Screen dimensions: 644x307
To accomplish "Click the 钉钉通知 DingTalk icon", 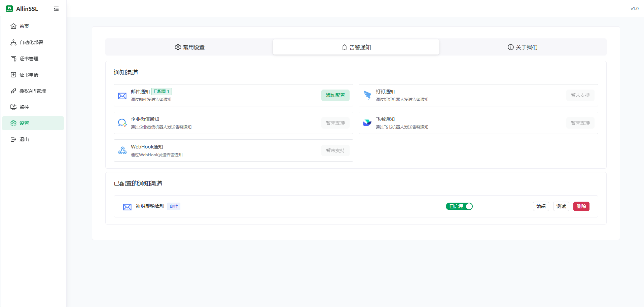I will coord(367,95).
